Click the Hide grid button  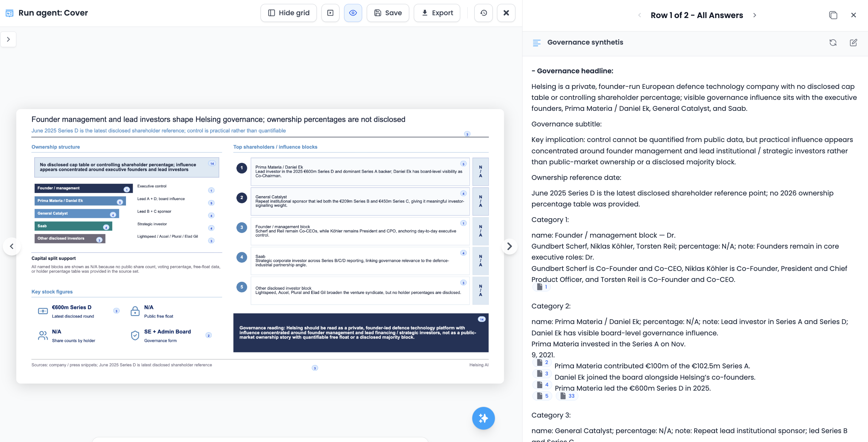[289, 13]
